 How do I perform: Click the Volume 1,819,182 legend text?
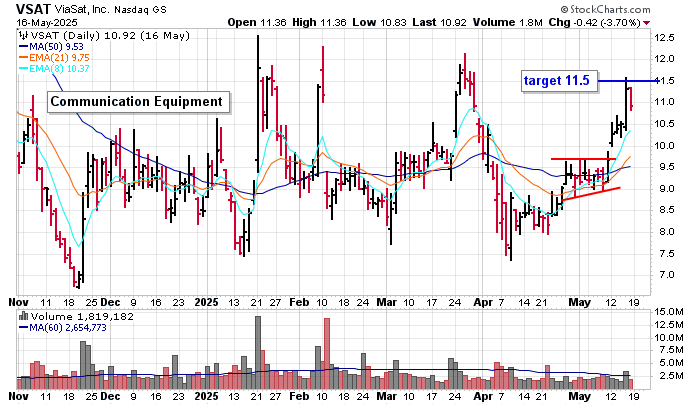(82, 317)
